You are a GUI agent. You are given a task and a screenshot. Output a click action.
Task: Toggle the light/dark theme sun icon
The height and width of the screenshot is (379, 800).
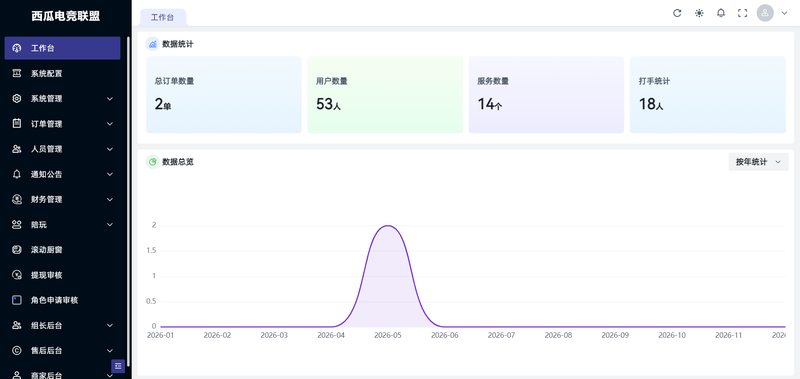tap(699, 13)
